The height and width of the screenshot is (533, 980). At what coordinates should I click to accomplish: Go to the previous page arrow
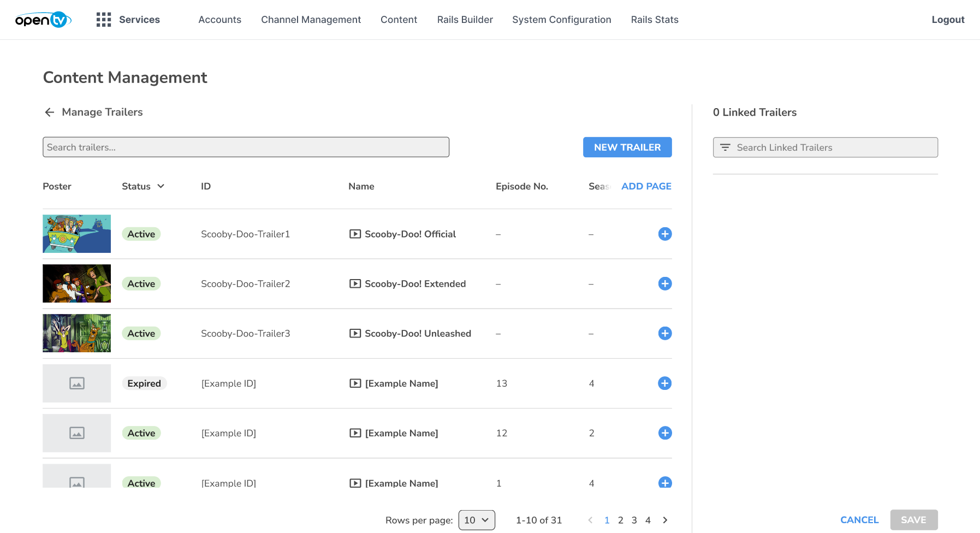[590, 520]
